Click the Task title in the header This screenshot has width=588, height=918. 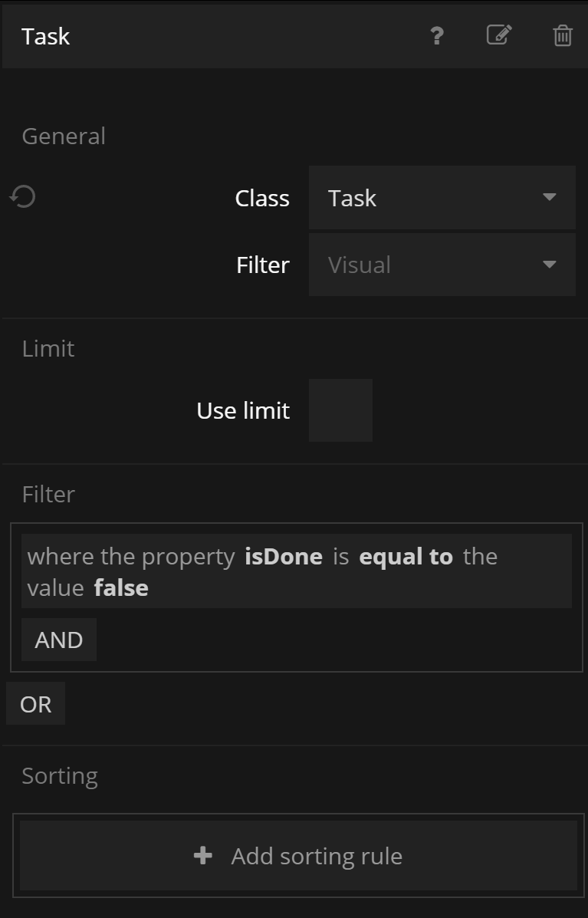click(46, 36)
